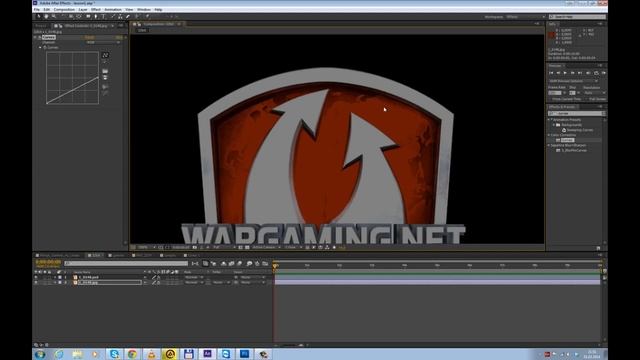The image size is (640, 360).
Task: Open the Active Camera view dropdown
Action: point(266,247)
